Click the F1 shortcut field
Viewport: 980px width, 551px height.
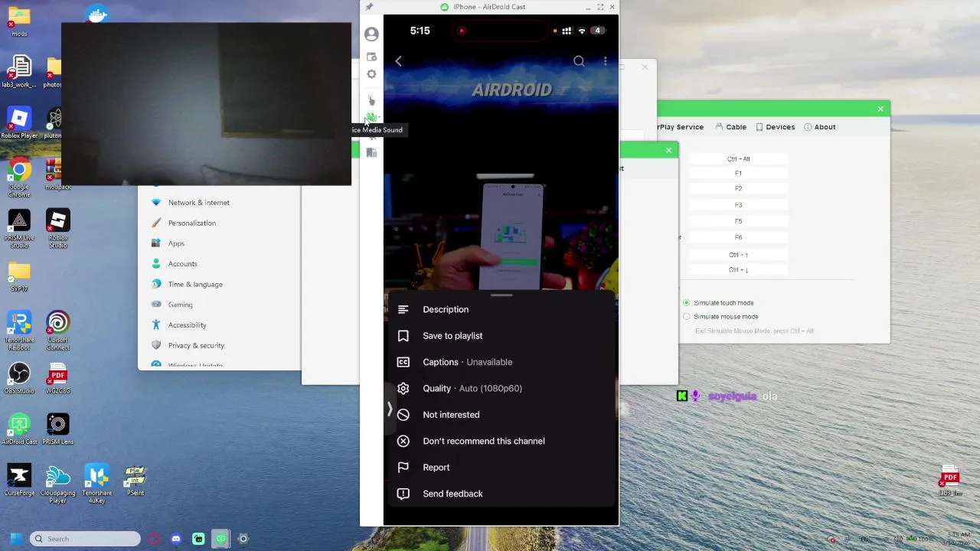tap(738, 174)
